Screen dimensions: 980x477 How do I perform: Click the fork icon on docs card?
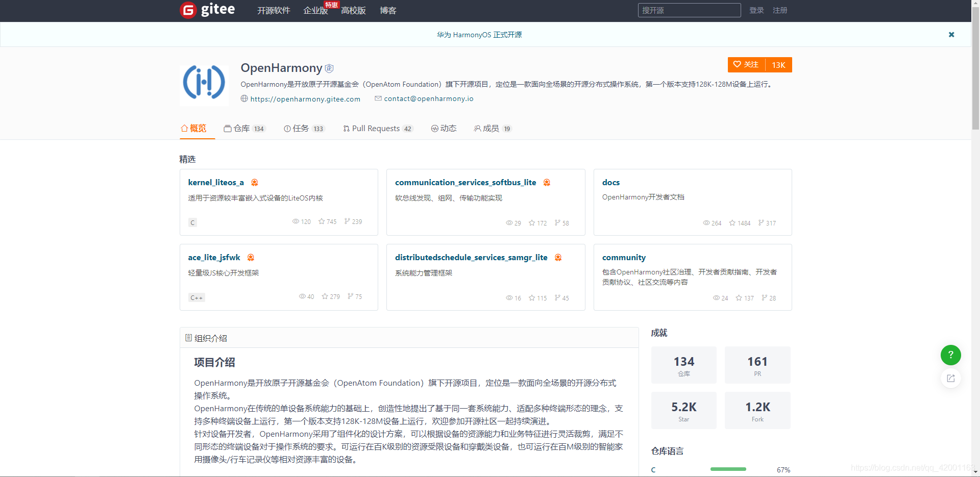(761, 223)
